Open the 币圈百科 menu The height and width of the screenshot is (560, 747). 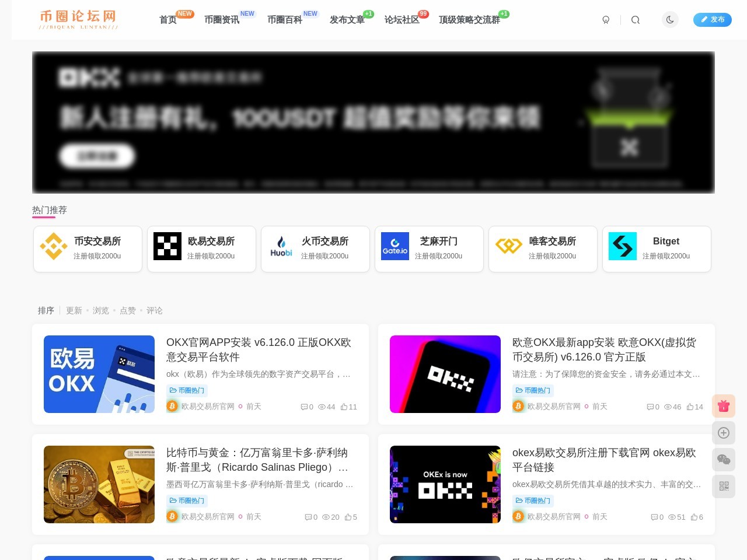285,20
